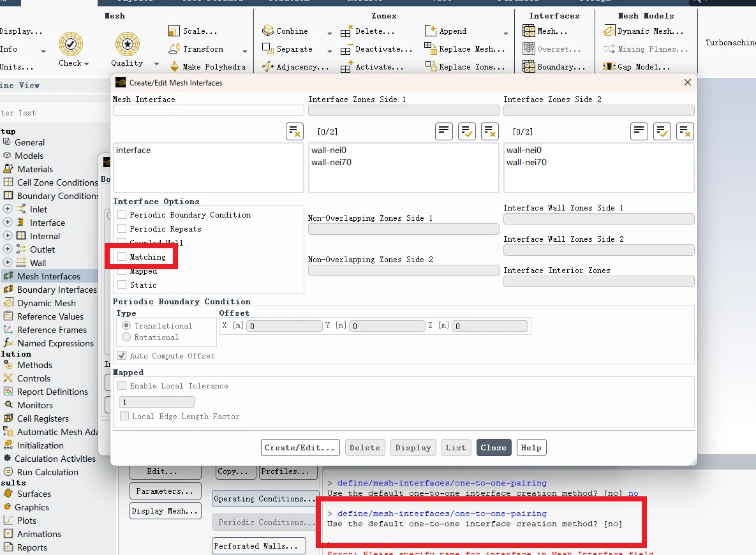Click the mesh Quality icon
This screenshot has width=756, height=555.
pos(128,45)
